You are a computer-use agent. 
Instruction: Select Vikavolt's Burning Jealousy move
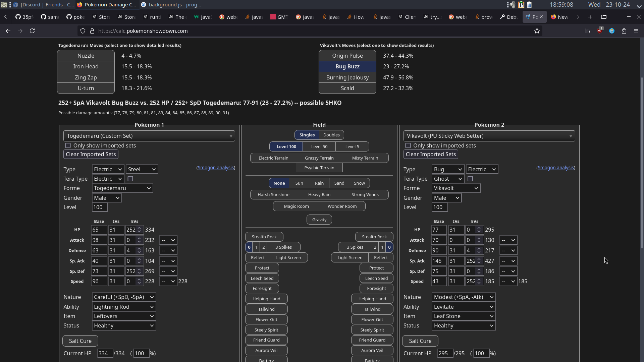point(347,77)
